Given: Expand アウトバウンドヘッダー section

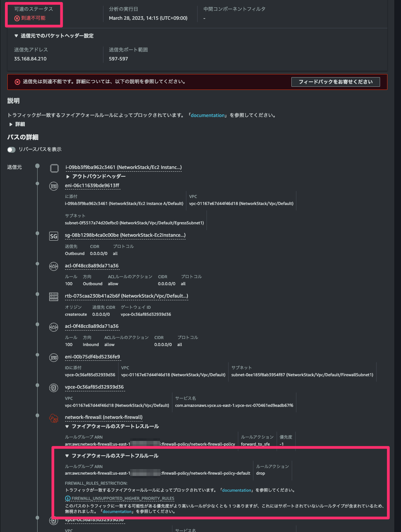Looking at the screenshot, I should [x=68, y=177].
